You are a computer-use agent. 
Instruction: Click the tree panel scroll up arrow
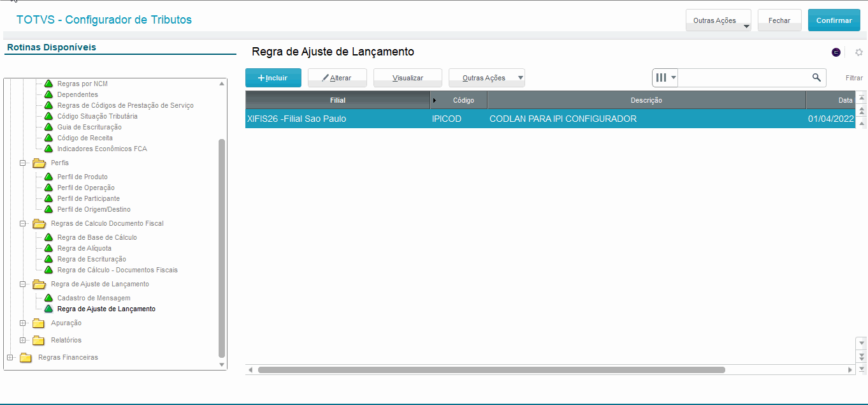click(x=222, y=84)
